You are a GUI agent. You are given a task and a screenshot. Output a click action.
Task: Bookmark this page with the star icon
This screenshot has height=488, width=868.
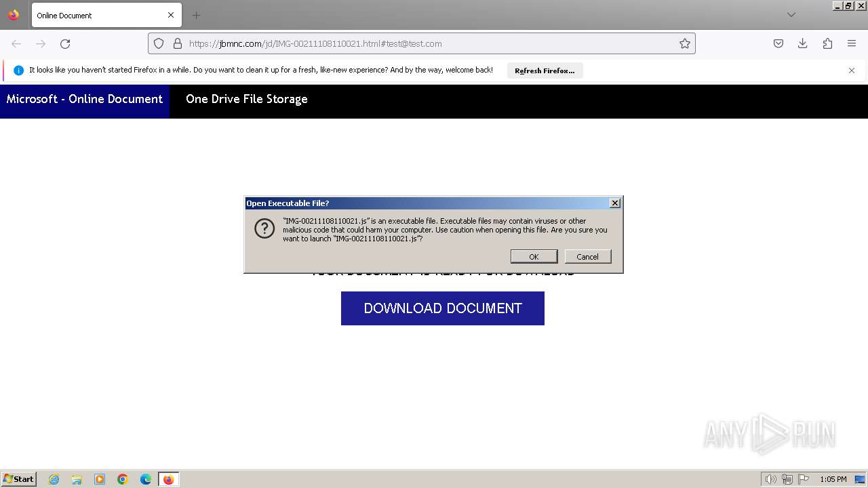(x=685, y=43)
